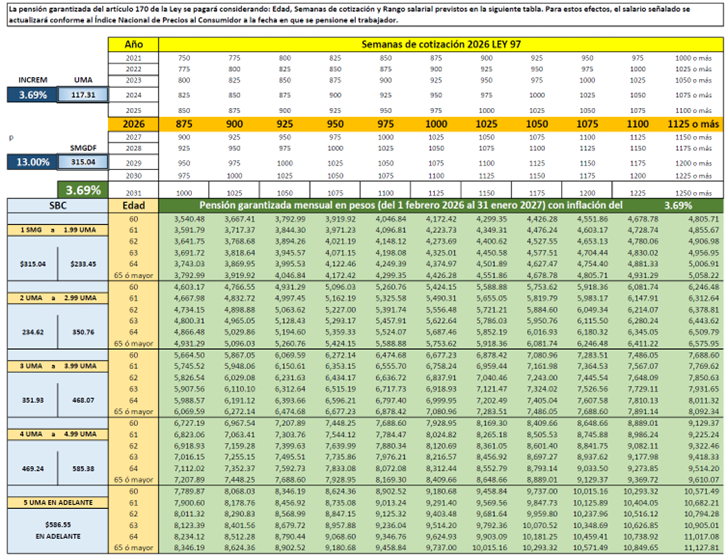Click the 1 SMG a 1.99 UMA label
This screenshot has height=559, width=727.
click(x=58, y=230)
